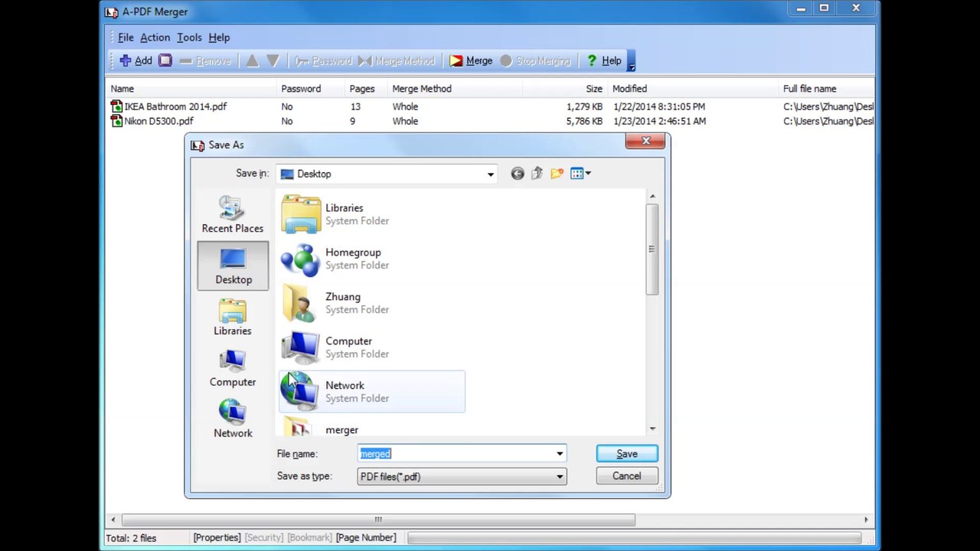Select Network in places sidebar
The height and width of the screenshot is (551, 980).
point(233,419)
